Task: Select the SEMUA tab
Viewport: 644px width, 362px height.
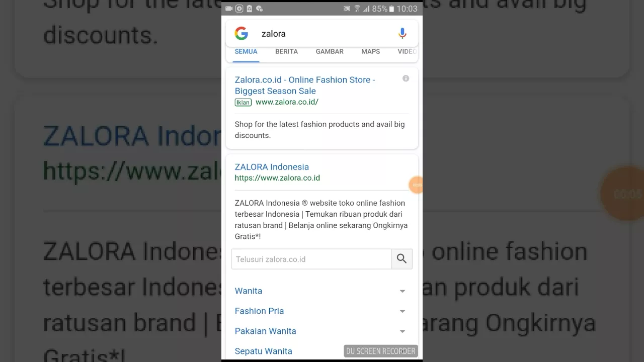Action: (246, 51)
